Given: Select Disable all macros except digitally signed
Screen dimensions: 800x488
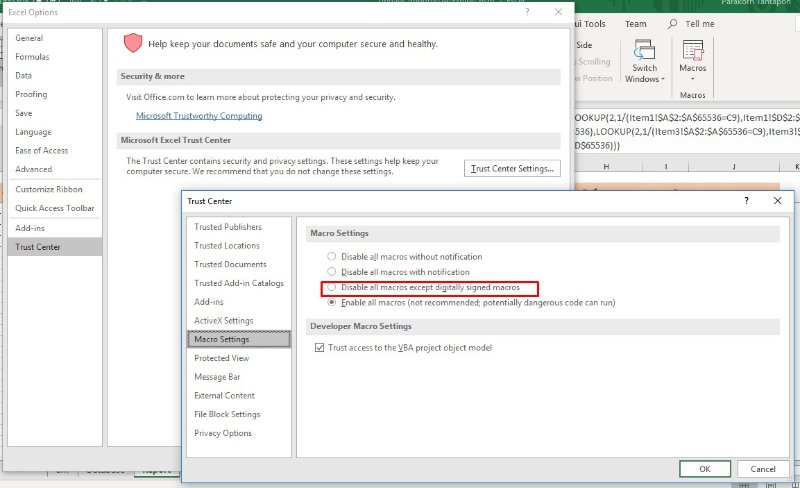Looking at the screenshot, I should 332,287.
